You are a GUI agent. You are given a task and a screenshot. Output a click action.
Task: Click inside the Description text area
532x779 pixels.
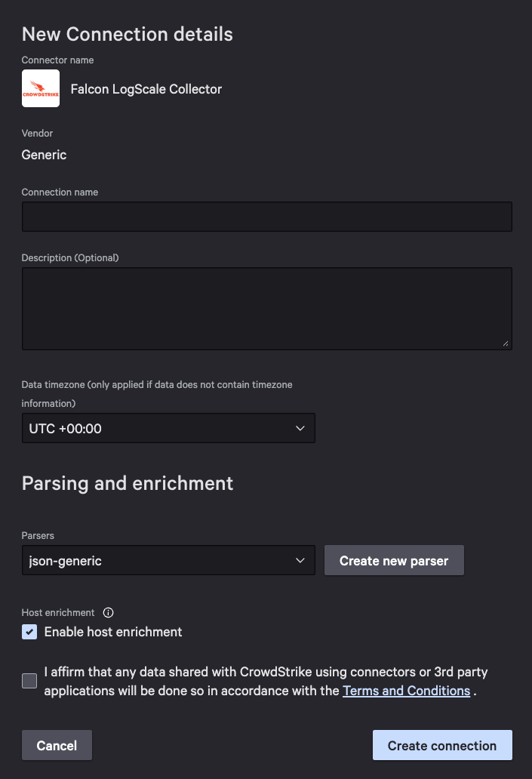(266, 309)
